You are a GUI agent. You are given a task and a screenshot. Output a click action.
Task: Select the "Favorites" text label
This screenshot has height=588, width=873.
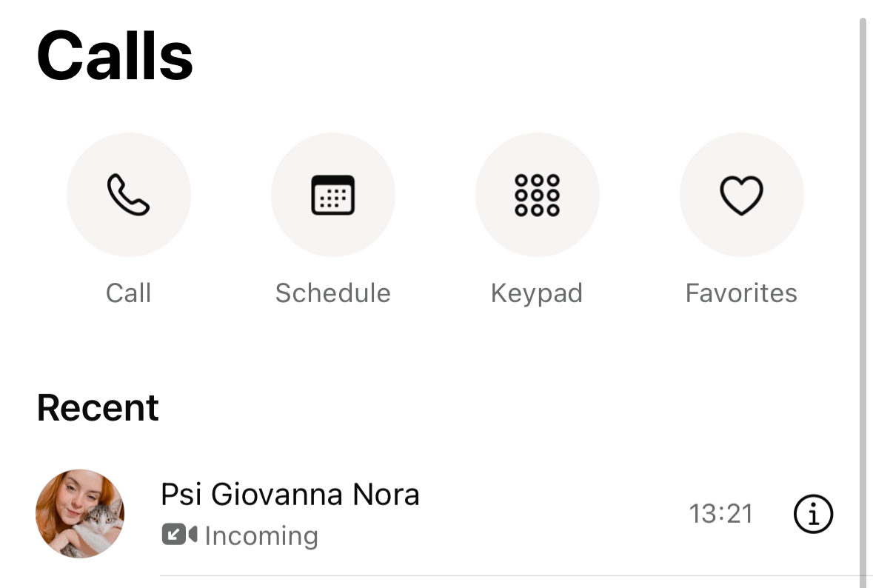click(x=741, y=293)
